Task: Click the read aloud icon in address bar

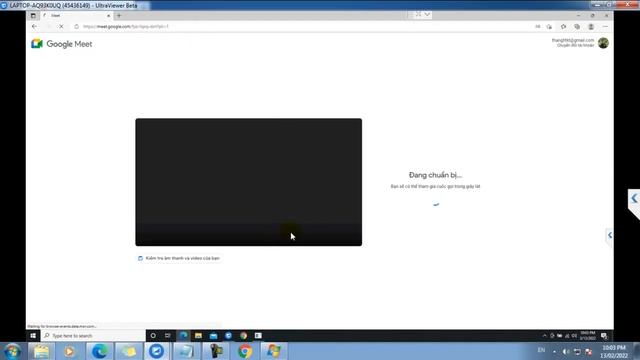Action: click(x=538, y=27)
